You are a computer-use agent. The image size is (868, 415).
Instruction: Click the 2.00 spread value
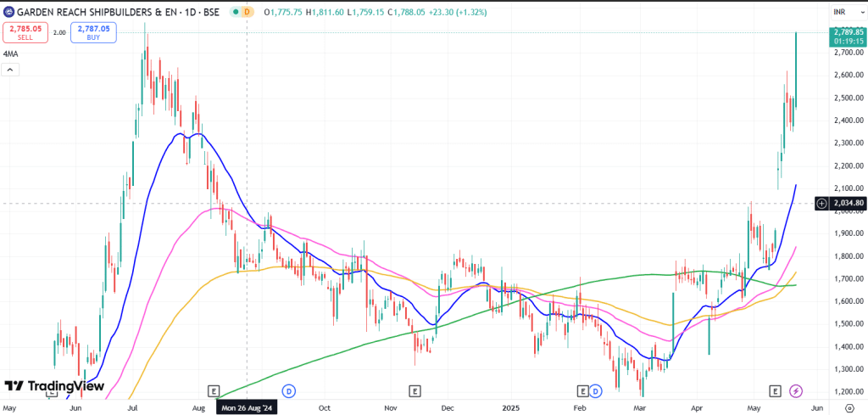pos(59,33)
